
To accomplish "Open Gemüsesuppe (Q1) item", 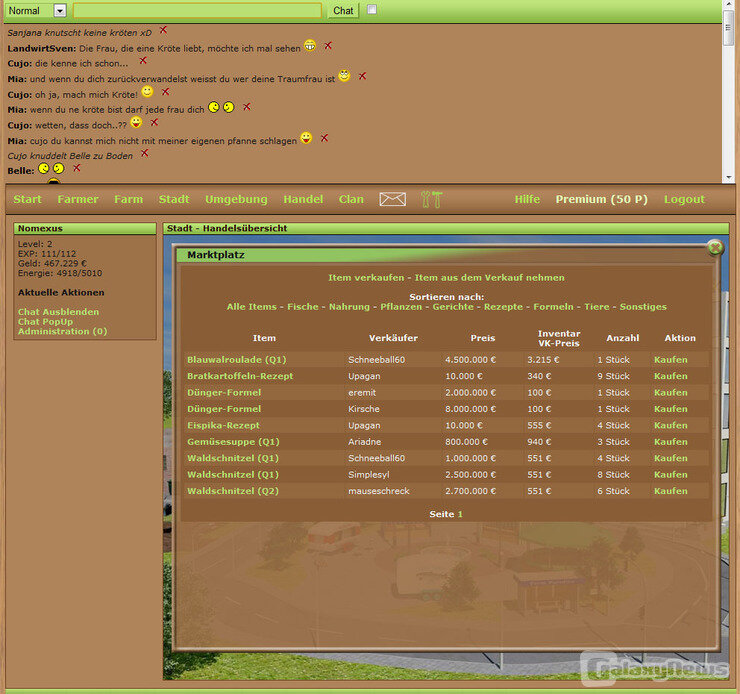I will tap(233, 442).
